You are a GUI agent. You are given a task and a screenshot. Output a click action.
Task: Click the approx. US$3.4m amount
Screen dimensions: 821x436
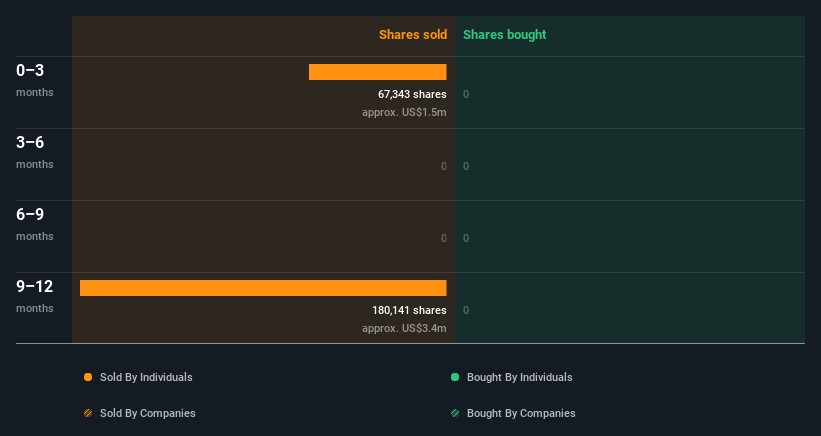404,329
